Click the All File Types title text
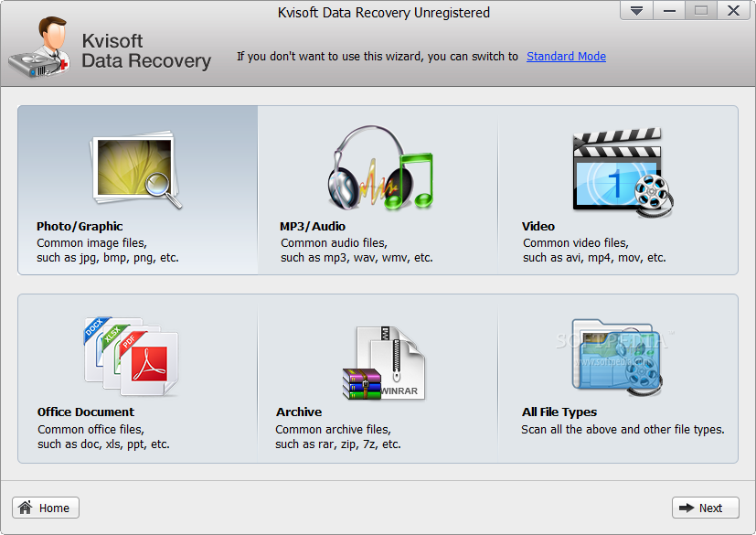The height and width of the screenshot is (535, 756). click(x=559, y=412)
